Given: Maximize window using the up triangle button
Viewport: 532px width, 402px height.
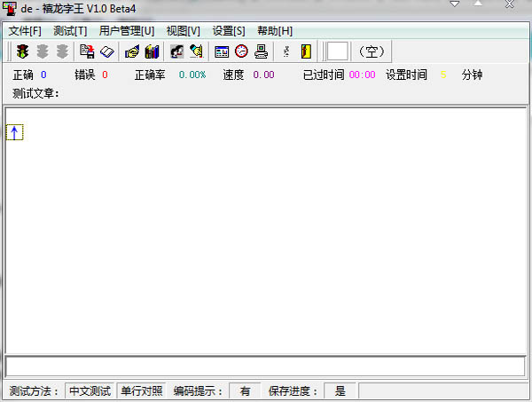Looking at the screenshot, I should 478,4.
